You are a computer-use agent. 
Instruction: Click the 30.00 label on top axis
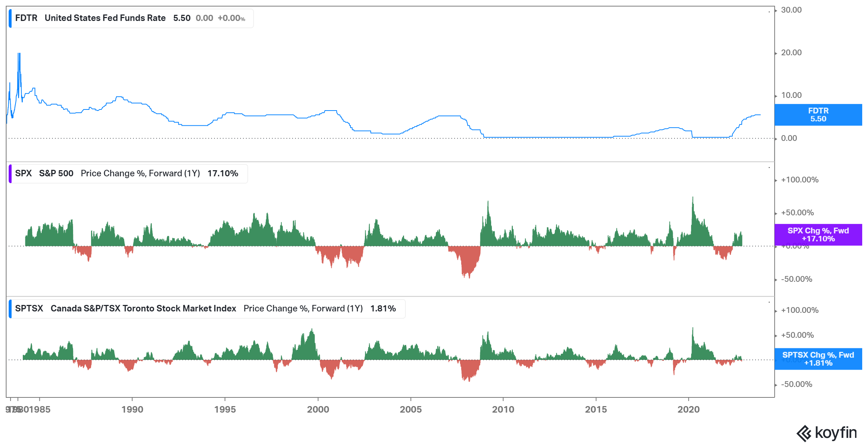[x=791, y=10]
